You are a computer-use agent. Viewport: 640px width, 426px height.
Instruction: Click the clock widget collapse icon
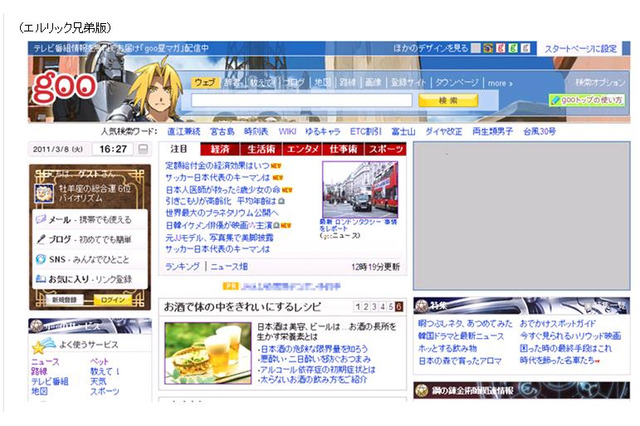pos(143,149)
